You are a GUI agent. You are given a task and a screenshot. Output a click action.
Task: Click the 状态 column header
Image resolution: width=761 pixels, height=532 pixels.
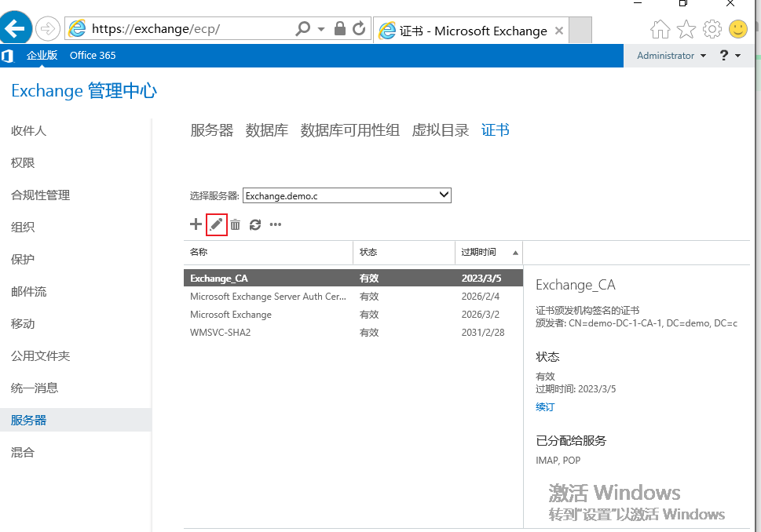pos(404,252)
